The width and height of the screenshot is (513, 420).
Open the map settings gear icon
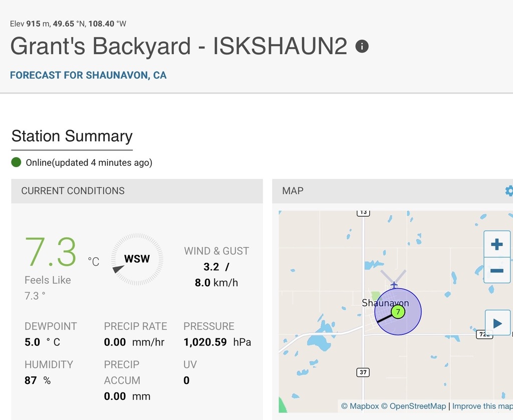click(x=509, y=191)
